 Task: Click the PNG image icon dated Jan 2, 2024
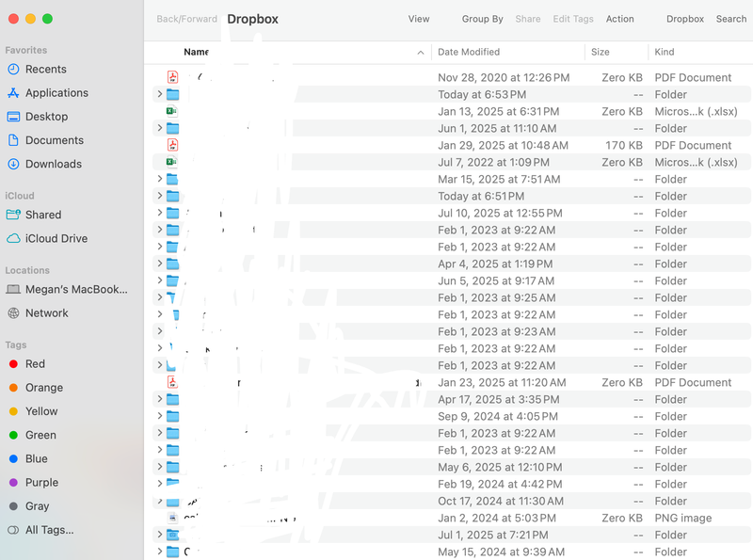click(172, 518)
